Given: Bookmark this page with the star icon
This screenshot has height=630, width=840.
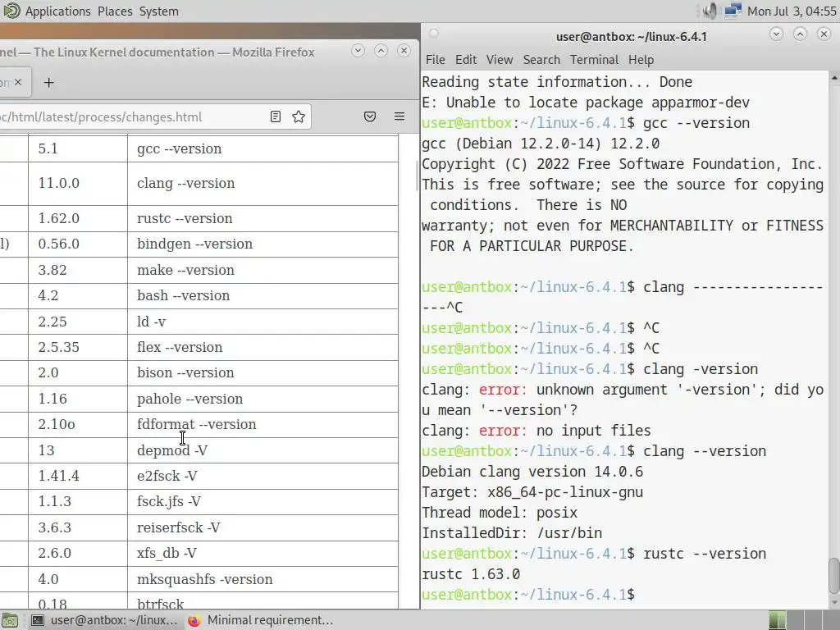Looking at the screenshot, I should click(x=299, y=116).
